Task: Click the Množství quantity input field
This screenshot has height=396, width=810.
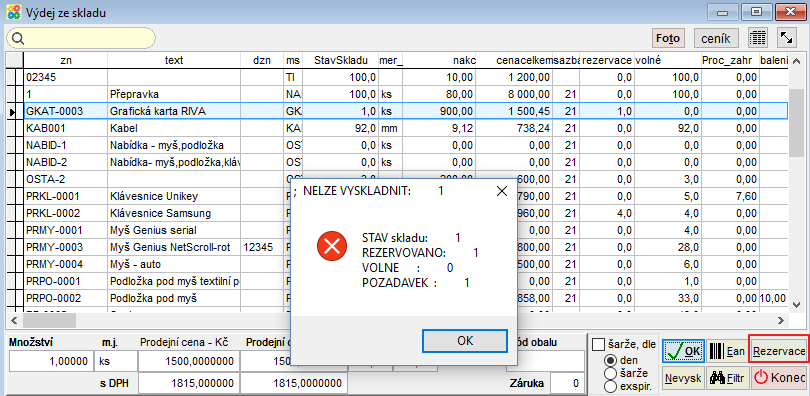Action: (50, 361)
